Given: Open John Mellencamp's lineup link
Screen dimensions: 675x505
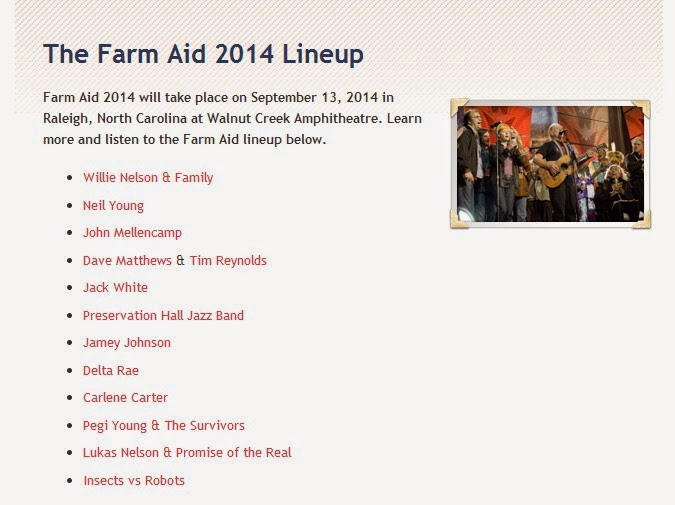Looking at the screenshot, I should tap(132, 233).
